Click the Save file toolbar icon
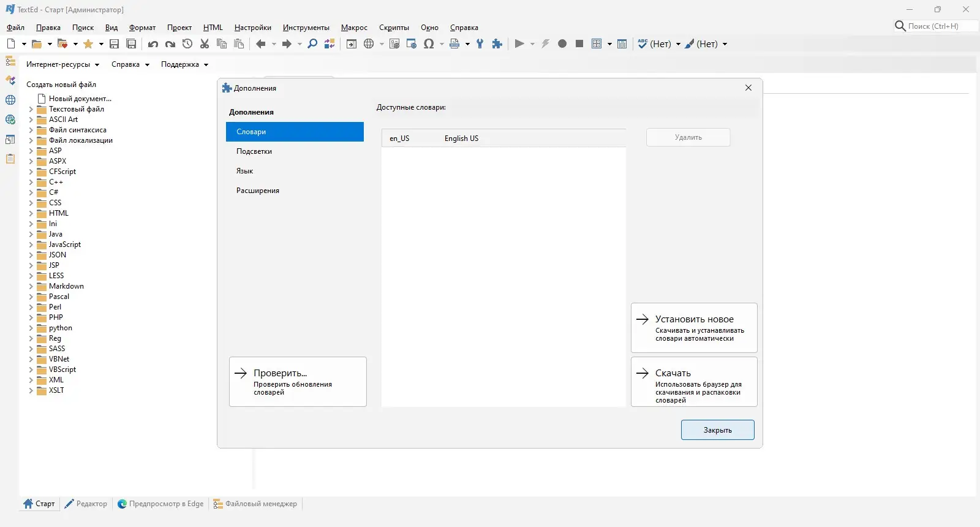This screenshot has width=980, height=527. 114,44
